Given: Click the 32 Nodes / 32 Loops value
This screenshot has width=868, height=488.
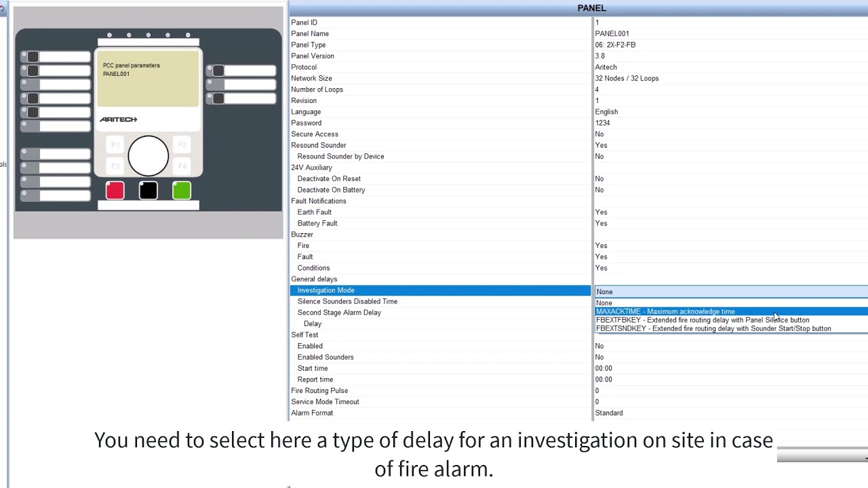Looking at the screenshot, I should coord(627,79).
